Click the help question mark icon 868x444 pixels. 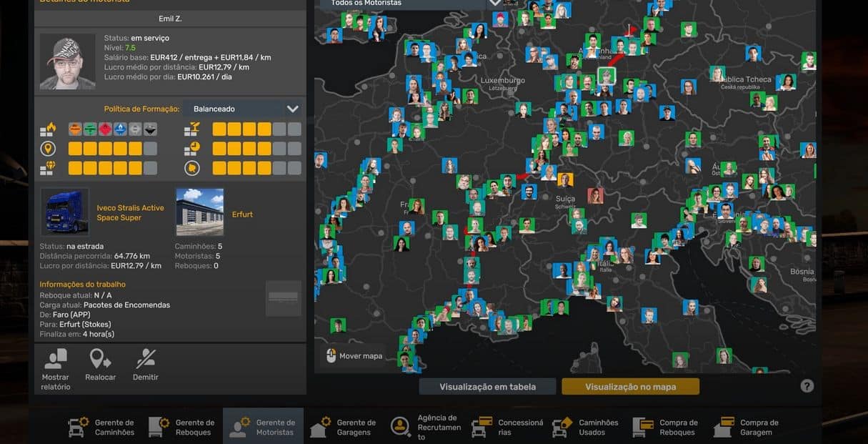807,386
